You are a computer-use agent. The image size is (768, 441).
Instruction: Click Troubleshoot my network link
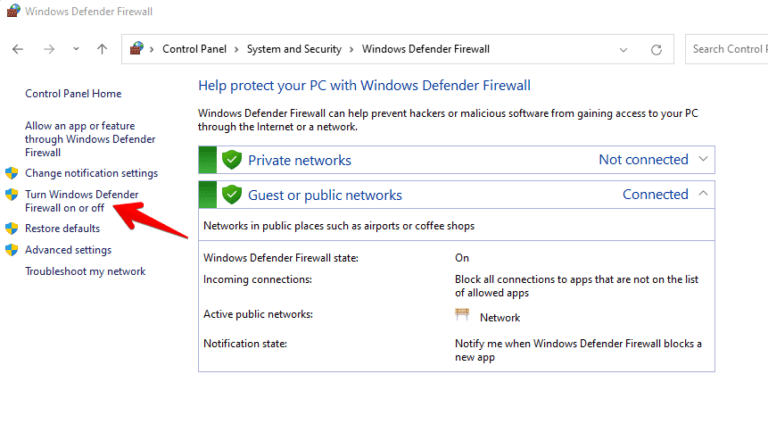point(85,271)
